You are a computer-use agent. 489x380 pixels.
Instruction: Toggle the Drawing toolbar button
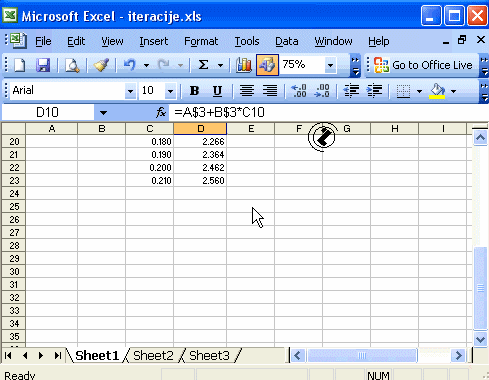coord(267,65)
